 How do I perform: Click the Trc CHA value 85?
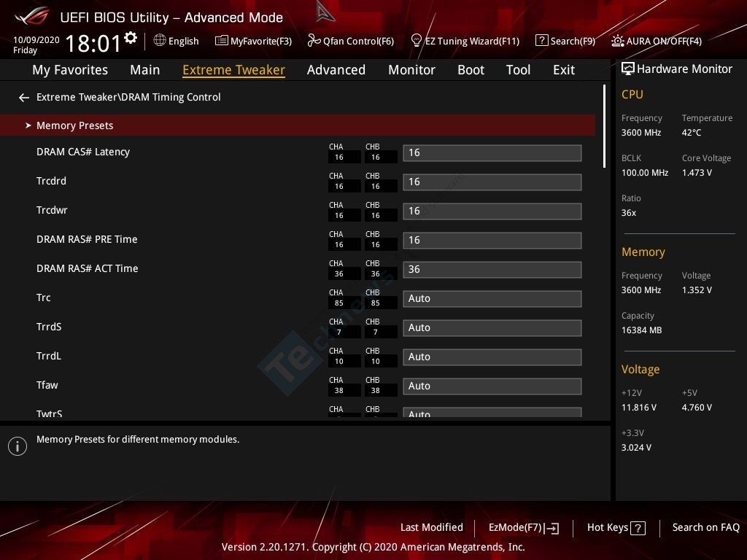[338, 303]
